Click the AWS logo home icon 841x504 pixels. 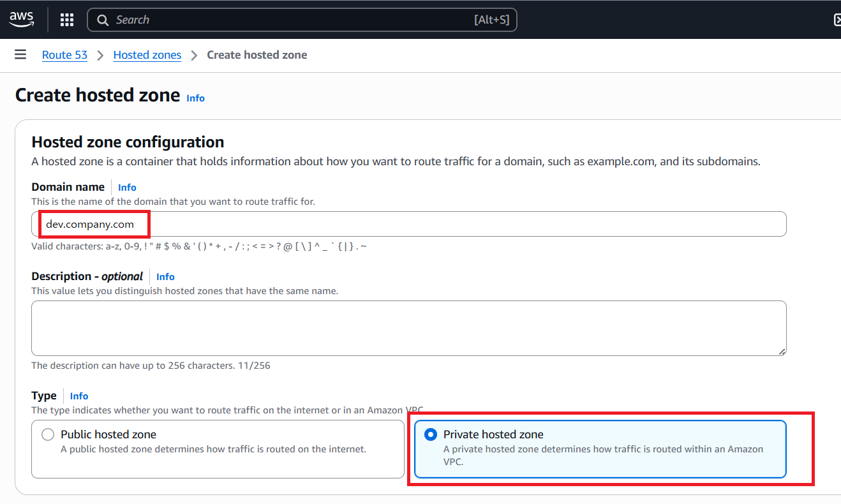[x=21, y=20]
